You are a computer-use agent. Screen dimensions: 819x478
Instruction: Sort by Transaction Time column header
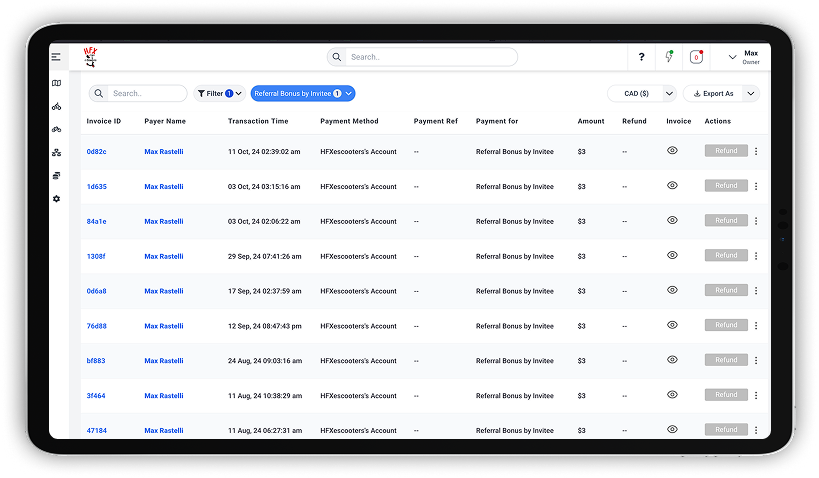(258, 121)
